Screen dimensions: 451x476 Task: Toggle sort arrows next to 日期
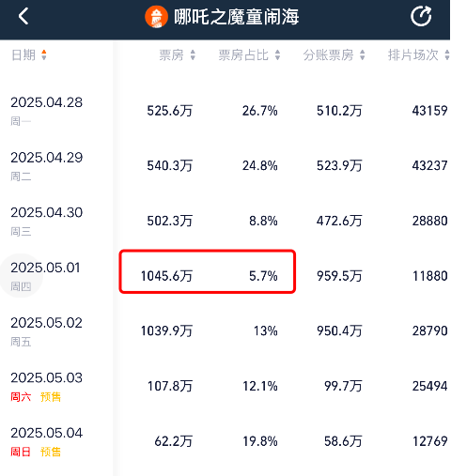(x=44, y=55)
